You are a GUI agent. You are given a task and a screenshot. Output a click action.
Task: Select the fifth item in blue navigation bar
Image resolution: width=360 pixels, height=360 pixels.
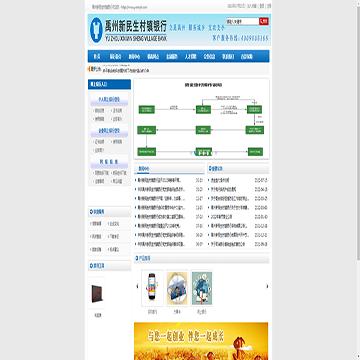172,57
